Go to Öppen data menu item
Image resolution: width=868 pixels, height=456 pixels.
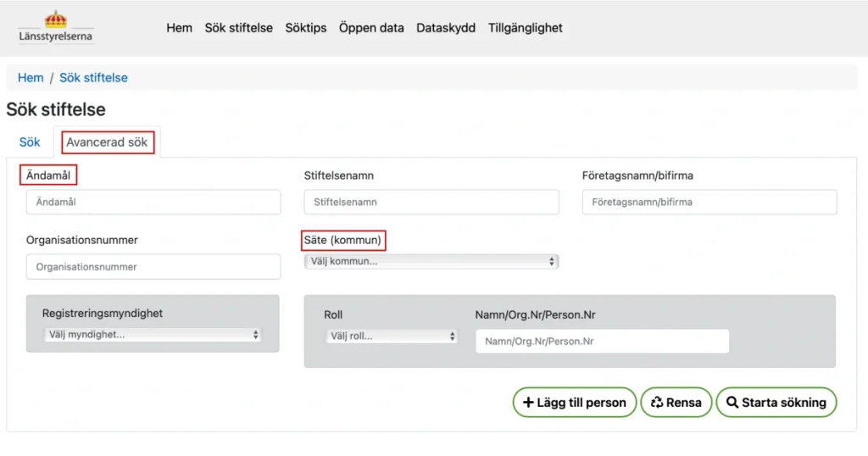[x=371, y=28]
